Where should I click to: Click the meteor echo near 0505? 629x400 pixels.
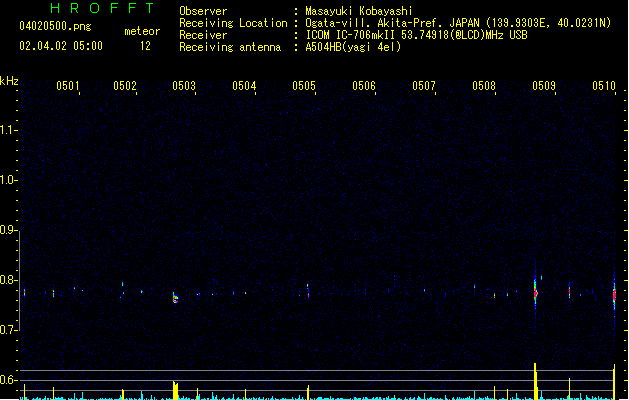click(308, 292)
